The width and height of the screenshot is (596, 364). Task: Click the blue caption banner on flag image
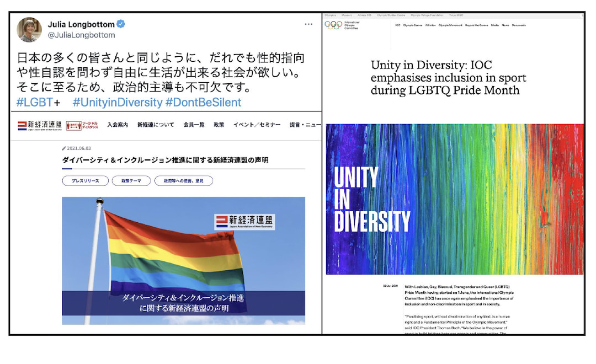(183, 303)
